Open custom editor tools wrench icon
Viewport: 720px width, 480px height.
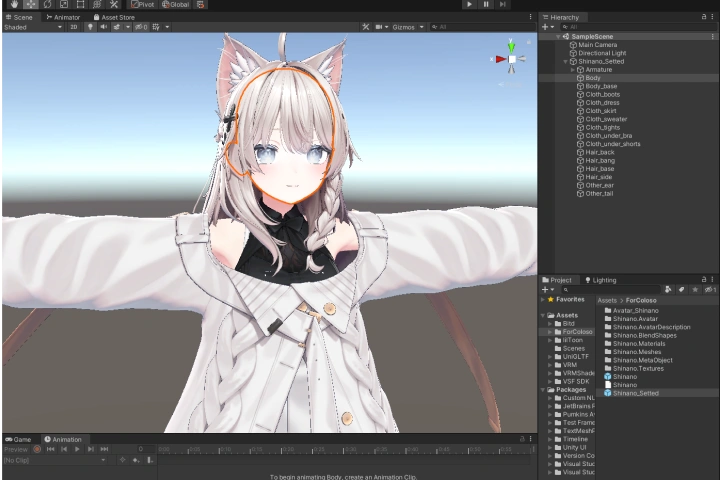(x=114, y=4)
